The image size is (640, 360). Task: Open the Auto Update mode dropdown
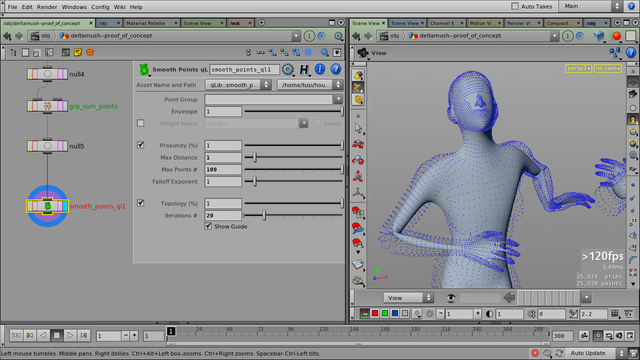coord(596,353)
